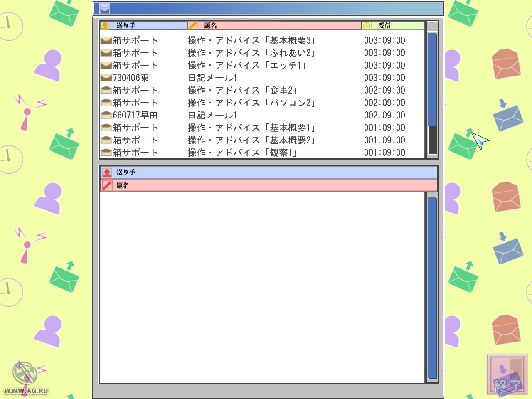This screenshot has width=532, height=399.
Task: Click the message body scrollbar
Action: pos(432,288)
